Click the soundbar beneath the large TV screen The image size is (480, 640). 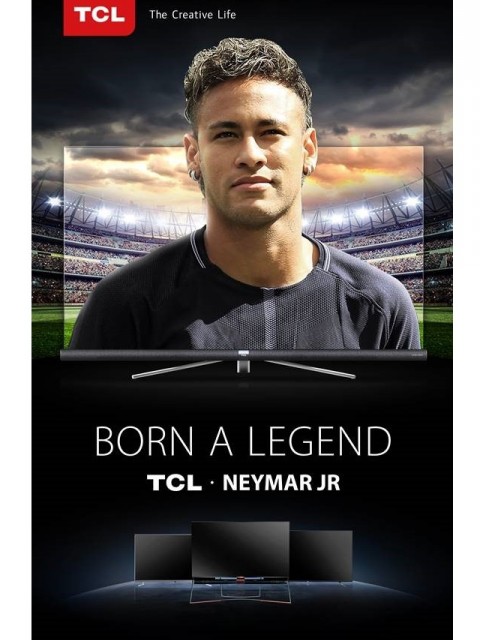point(243,355)
